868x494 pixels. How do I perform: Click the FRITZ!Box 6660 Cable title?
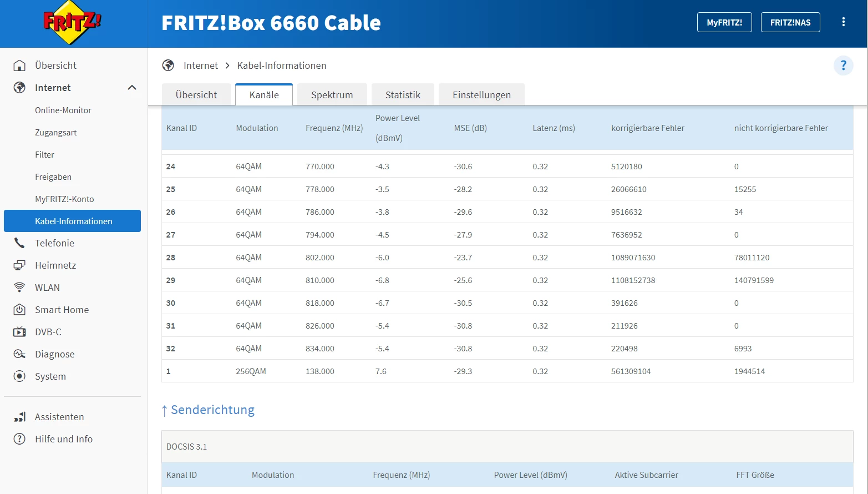[x=271, y=23]
